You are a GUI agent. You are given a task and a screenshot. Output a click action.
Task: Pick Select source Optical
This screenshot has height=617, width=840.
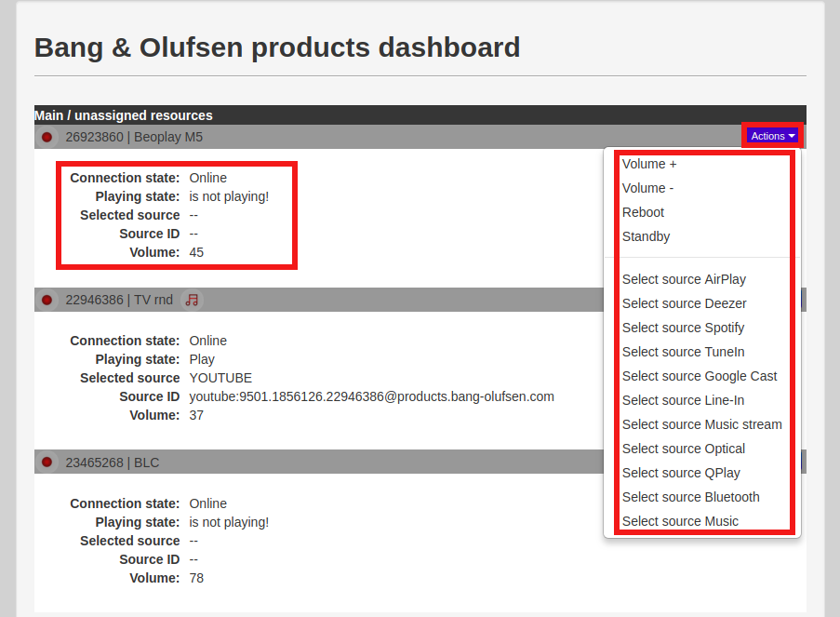tap(684, 449)
